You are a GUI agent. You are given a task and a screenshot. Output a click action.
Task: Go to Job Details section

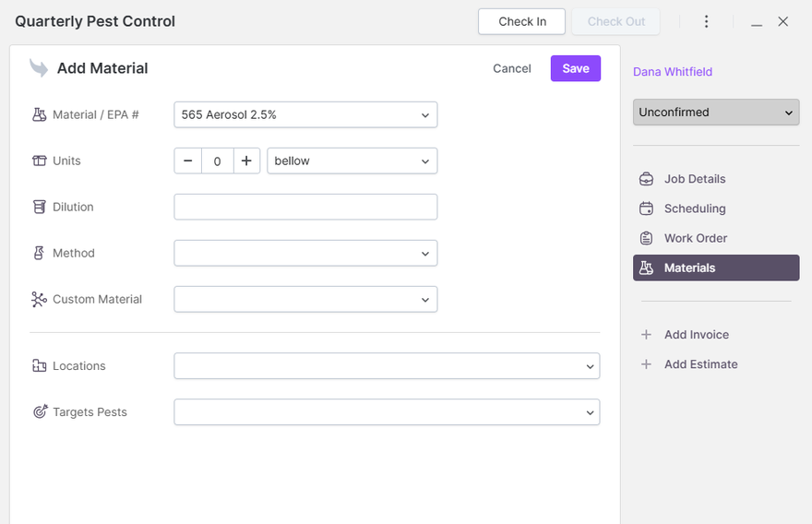tap(716, 179)
